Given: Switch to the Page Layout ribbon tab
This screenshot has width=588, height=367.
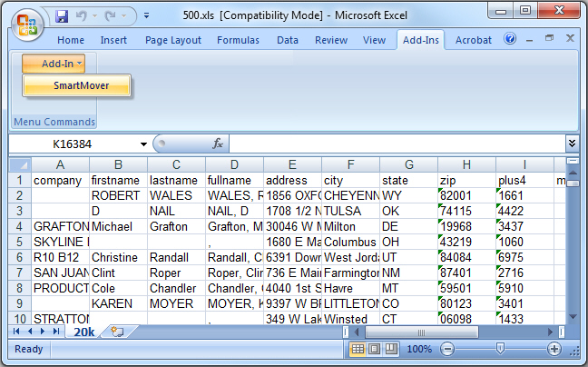Looking at the screenshot, I should pyautogui.click(x=173, y=40).
